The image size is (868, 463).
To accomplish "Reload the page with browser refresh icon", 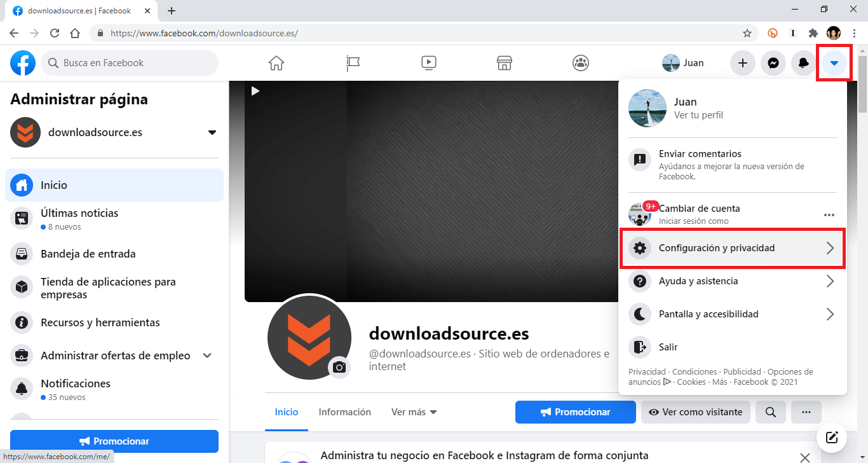I will 55,33.
